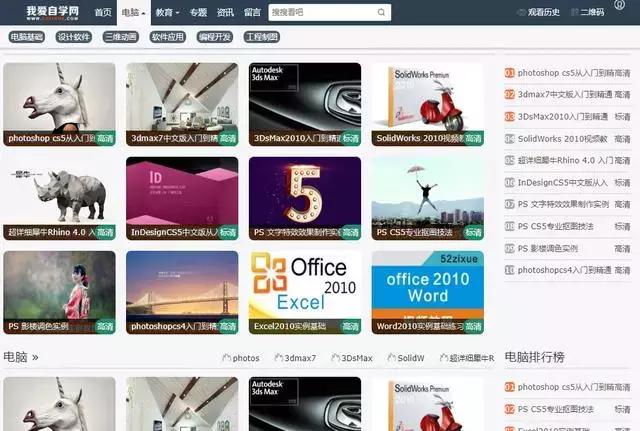Open the InDesignCS5中文版 pink thumbnail

[x=182, y=198]
